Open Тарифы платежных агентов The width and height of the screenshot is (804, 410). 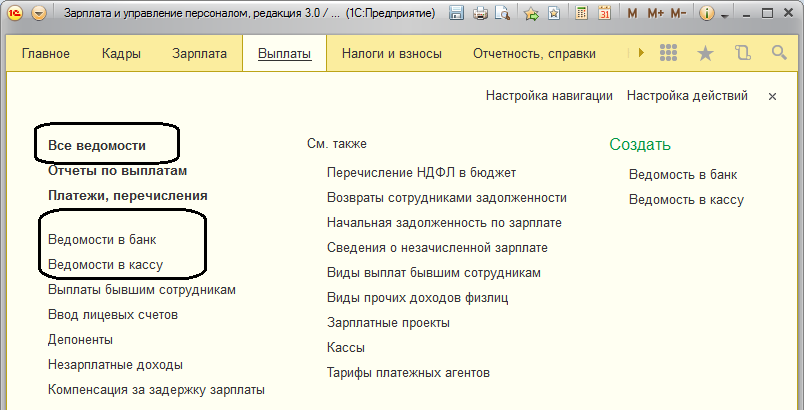point(408,373)
